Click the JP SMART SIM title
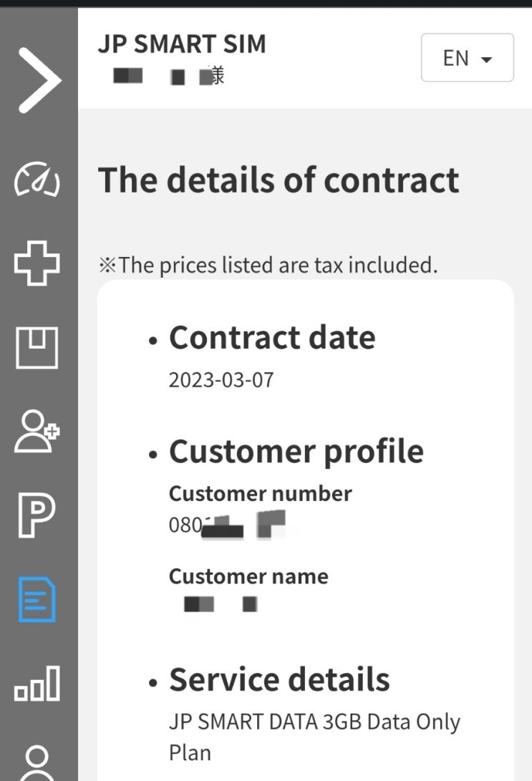 coord(182,44)
